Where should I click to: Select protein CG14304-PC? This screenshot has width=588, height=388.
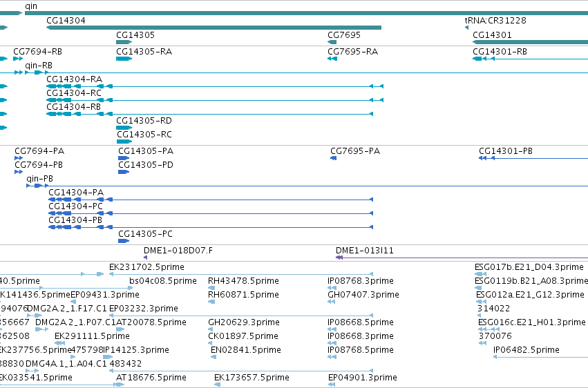coord(75,206)
